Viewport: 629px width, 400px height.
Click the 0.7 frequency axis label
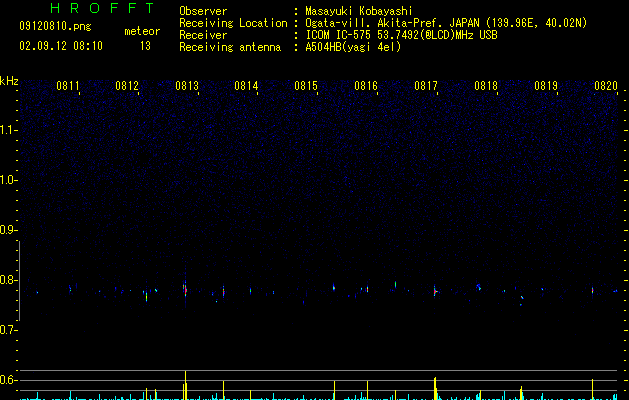pos(8,330)
